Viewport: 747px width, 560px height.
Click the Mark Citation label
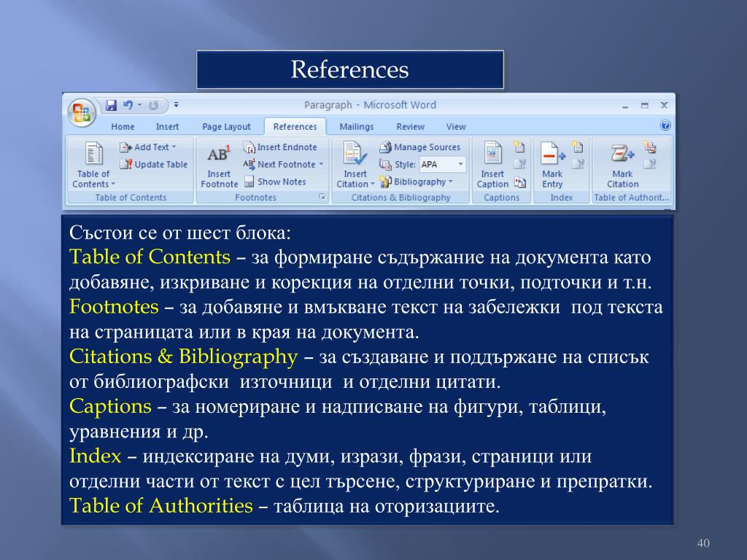point(623,179)
